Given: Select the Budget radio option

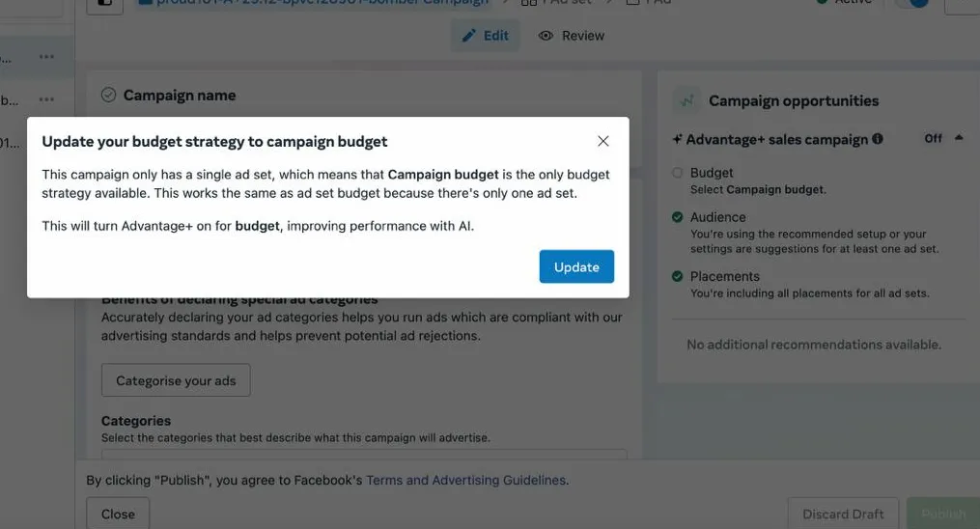Looking at the screenshot, I should click(678, 173).
